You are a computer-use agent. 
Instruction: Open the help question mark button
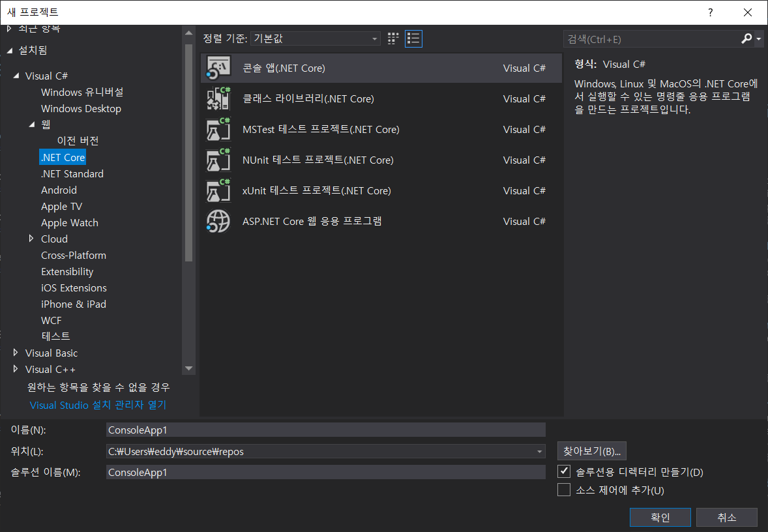point(710,12)
